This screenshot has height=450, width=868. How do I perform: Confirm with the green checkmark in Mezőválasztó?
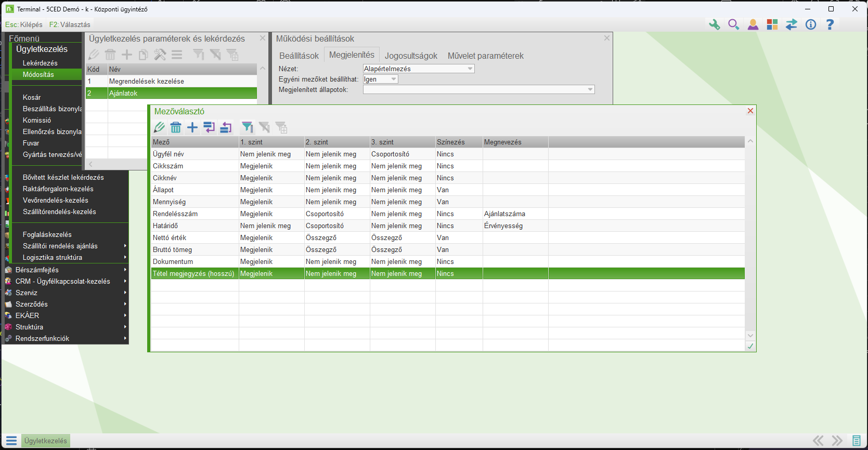(x=750, y=346)
